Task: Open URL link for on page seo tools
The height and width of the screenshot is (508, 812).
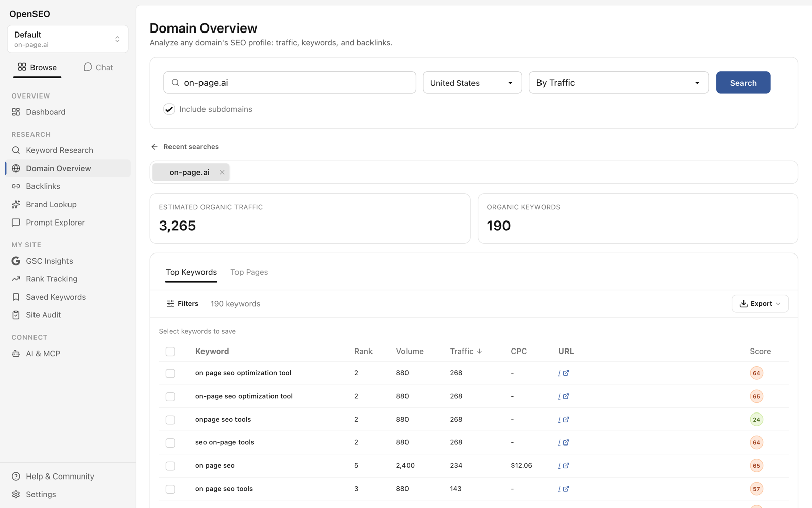Action: [563, 489]
